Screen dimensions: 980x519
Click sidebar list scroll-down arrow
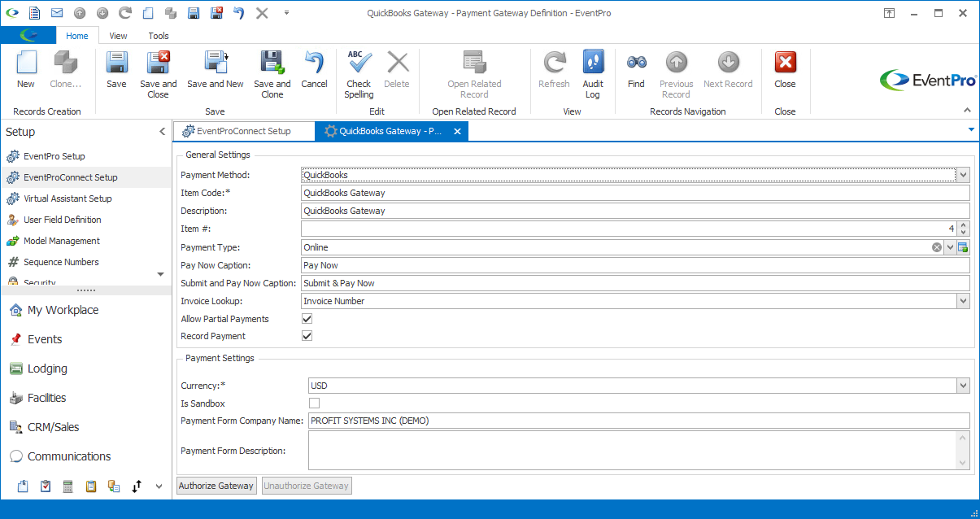pyautogui.click(x=160, y=275)
